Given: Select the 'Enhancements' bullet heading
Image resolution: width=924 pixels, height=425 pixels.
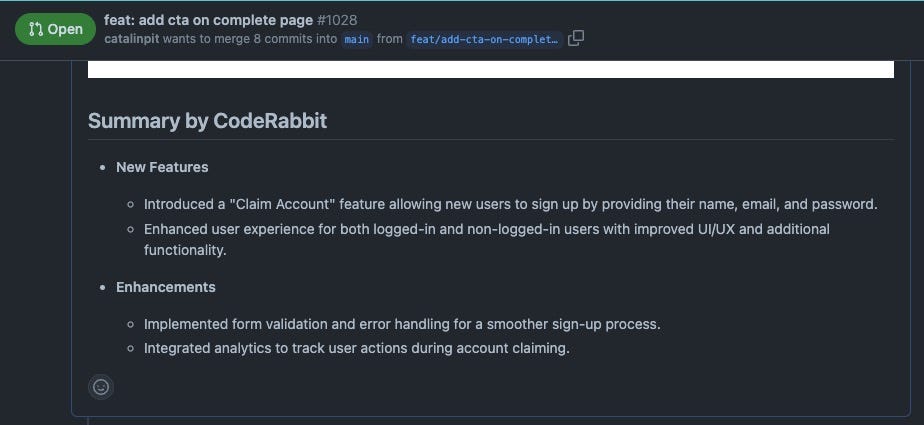Looking at the screenshot, I should tap(166, 287).
